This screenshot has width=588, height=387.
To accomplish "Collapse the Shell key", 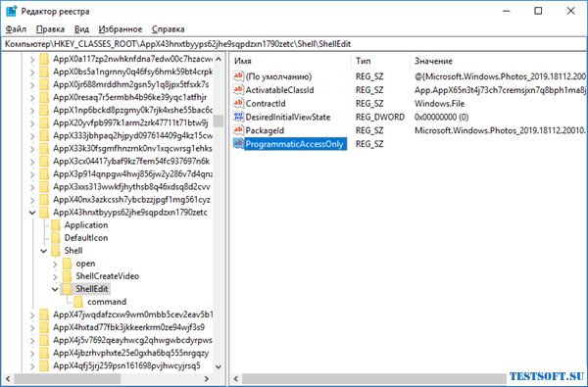I will click(44, 251).
